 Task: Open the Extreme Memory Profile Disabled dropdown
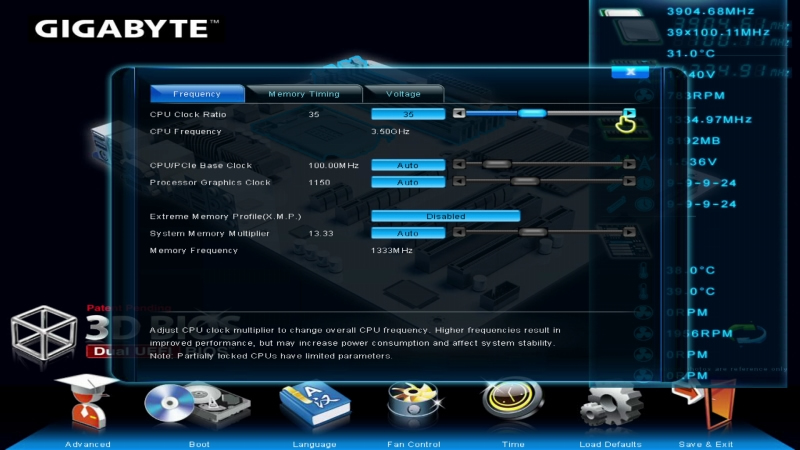coord(445,216)
